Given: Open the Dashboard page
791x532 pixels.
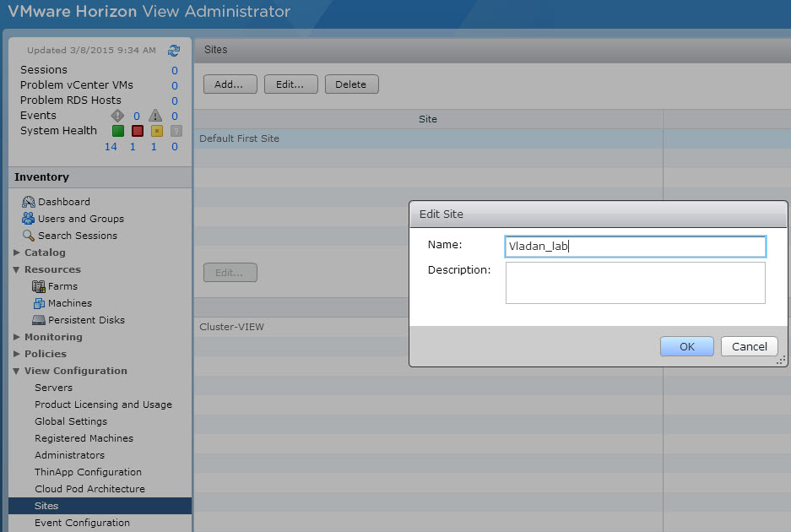Looking at the screenshot, I should [x=64, y=202].
